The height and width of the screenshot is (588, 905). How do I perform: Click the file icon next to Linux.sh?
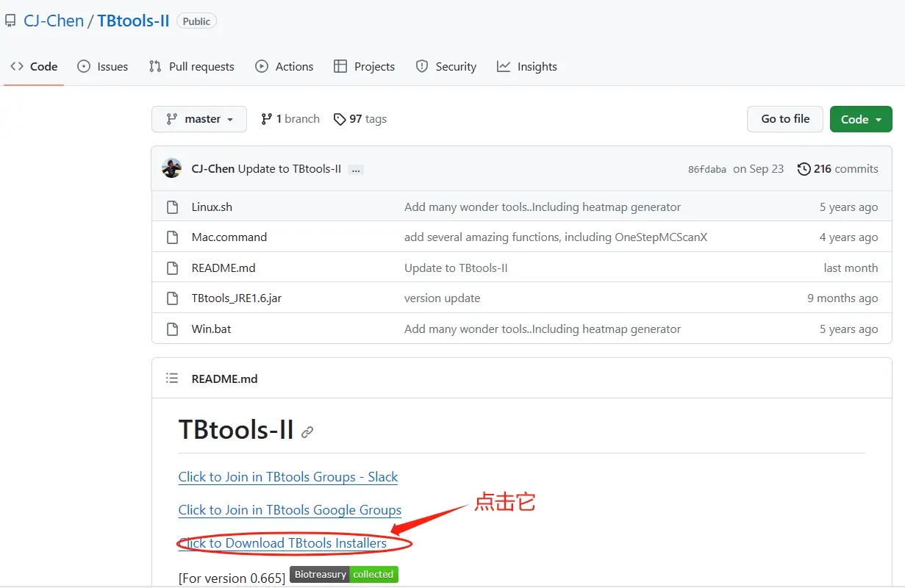pyautogui.click(x=172, y=207)
